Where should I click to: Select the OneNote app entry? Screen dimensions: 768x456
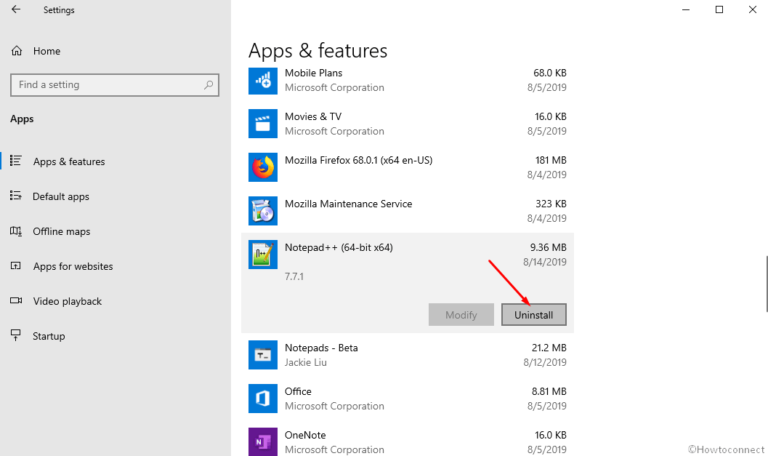[305, 435]
